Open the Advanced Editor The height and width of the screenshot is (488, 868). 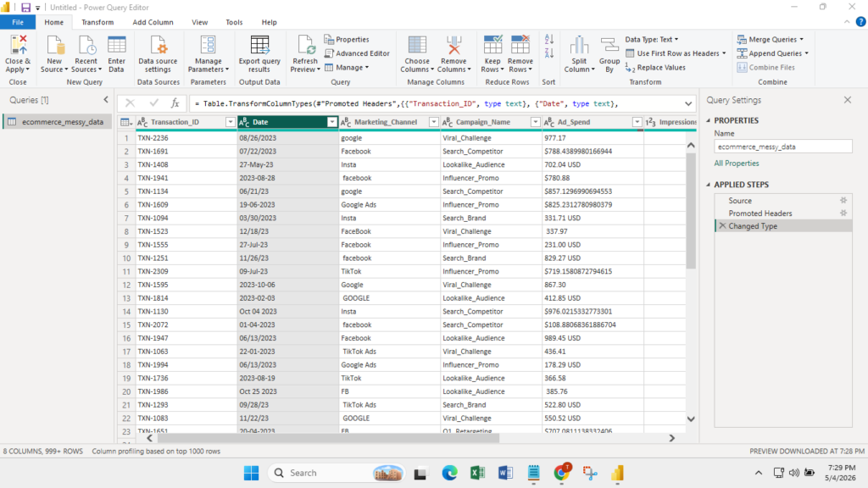point(357,53)
